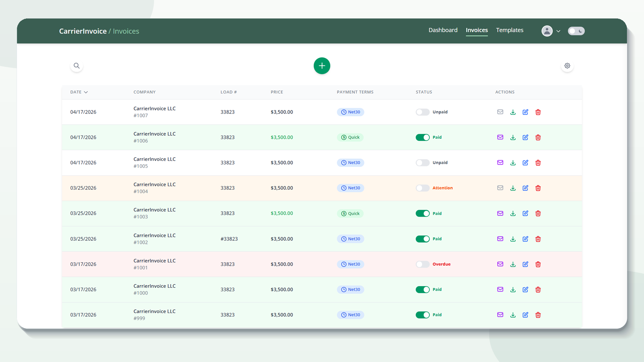This screenshot has width=644, height=362.
Task: Download invoice #1002
Action: (513, 239)
